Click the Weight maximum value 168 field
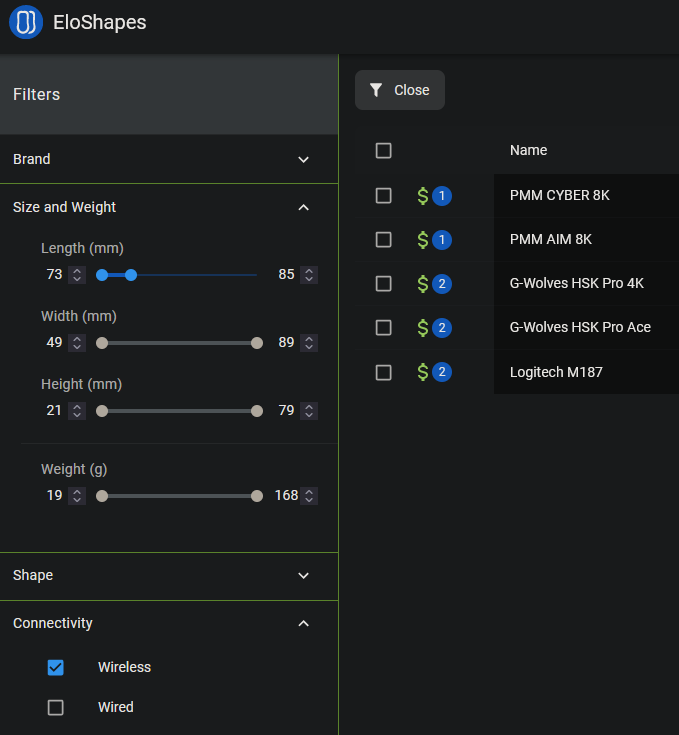The width and height of the screenshot is (679, 735). tap(286, 495)
